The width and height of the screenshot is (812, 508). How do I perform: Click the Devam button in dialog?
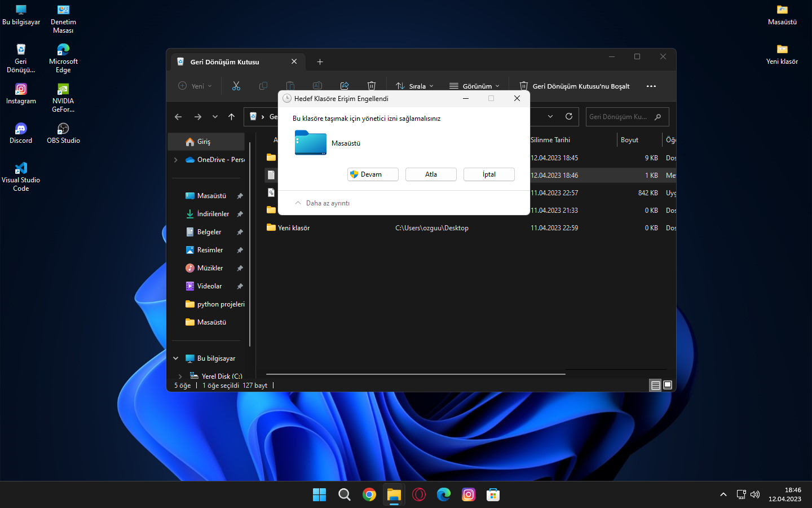pyautogui.click(x=373, y=174)
